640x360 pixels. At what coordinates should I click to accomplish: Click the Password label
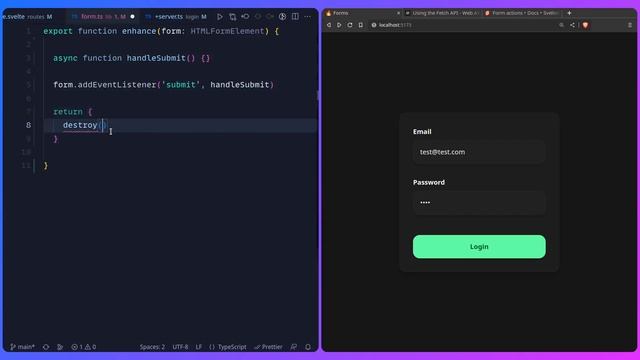pos(429,182)
